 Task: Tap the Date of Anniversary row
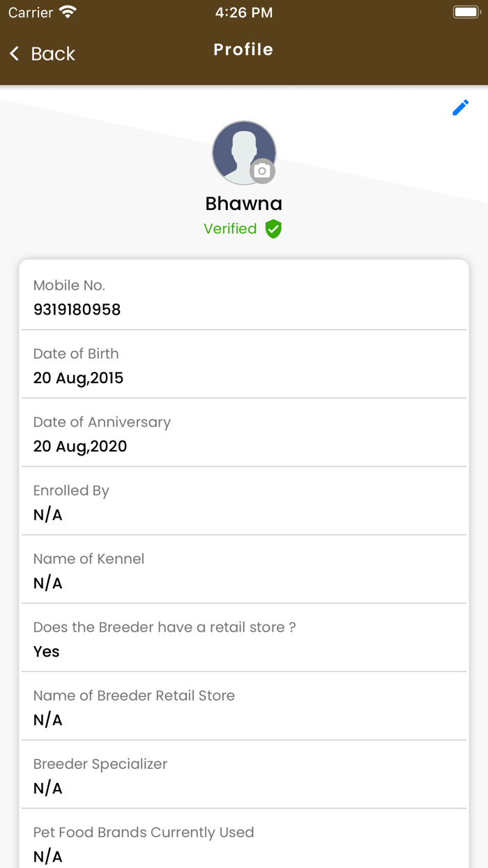tap(243, 434)
